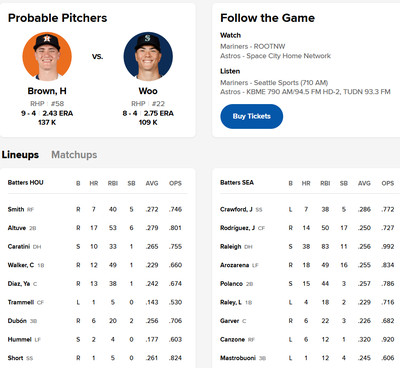
Task: Click Caratini in the Astros lineup
Action: (x=19, y=247)
